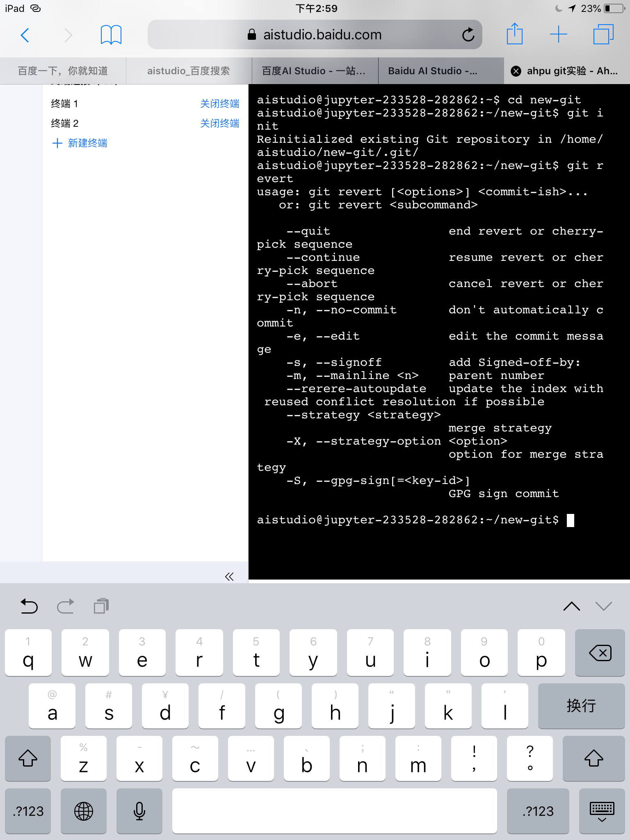Tap the left .?123 key

tap(28, 811)
